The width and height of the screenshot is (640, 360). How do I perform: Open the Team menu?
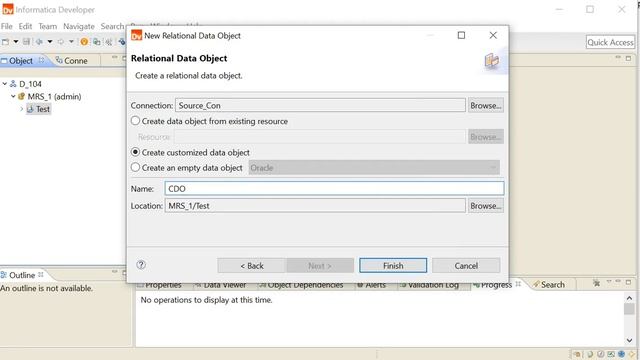[48, 26]
